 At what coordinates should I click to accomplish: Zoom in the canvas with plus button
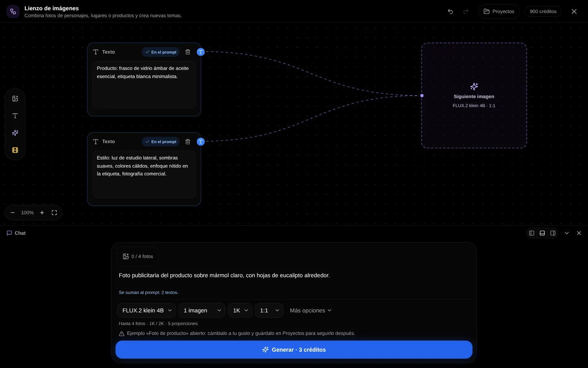pos(42,213)
